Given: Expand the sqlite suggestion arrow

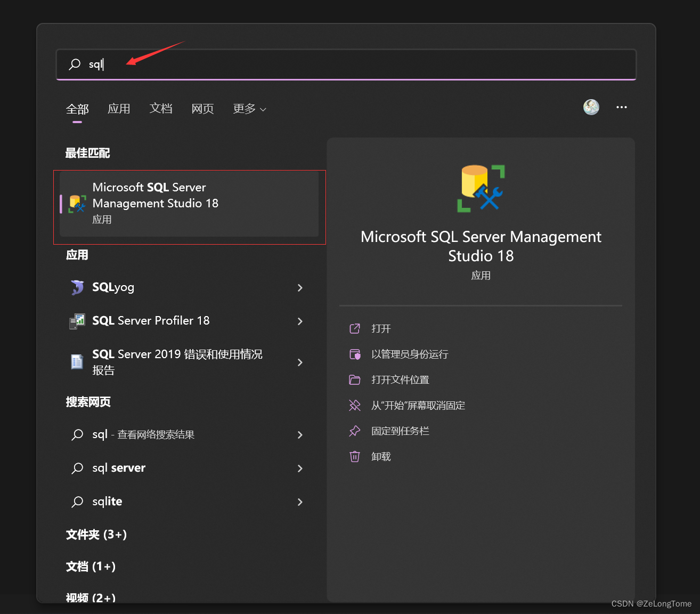Looking at the screenshot, I should 300,502.
